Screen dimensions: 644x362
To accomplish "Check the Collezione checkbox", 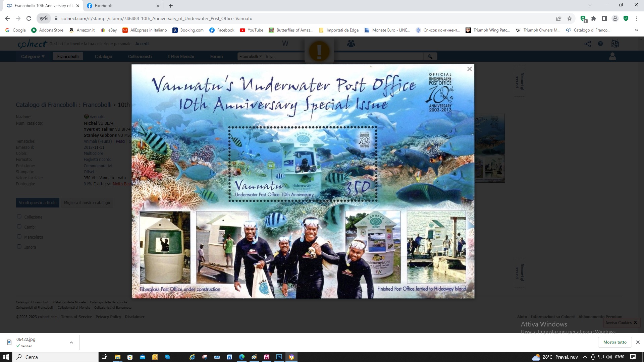I will click(x=19, y=217).
